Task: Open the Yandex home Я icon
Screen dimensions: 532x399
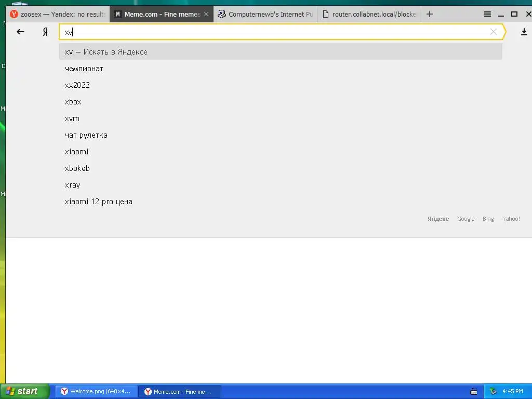Action: pos(45,32)
